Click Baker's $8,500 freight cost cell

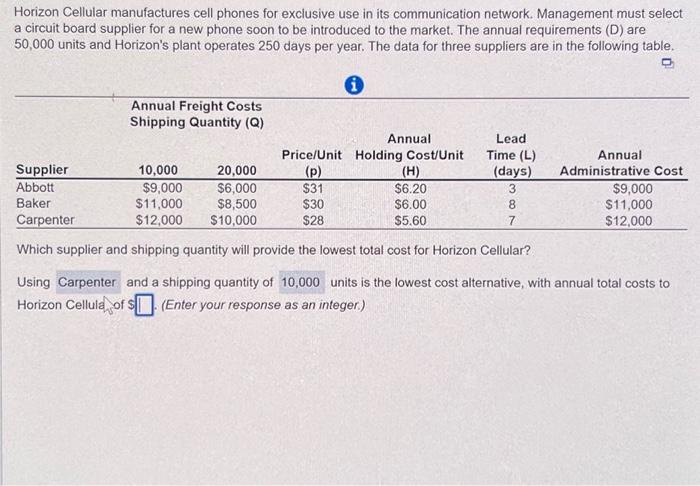pyautogui.click(x=237, y=204)
